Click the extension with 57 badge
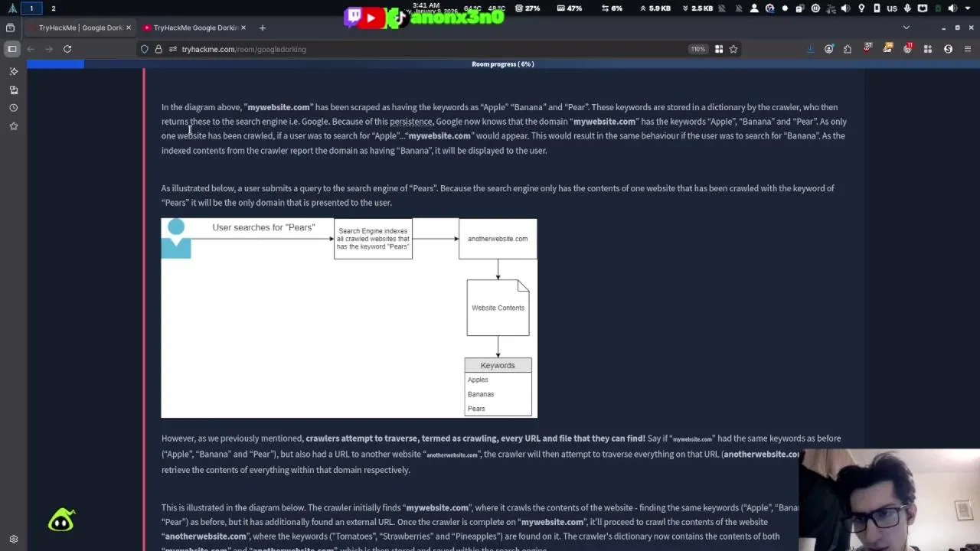 pyautogui.click(x=868, y=48)
